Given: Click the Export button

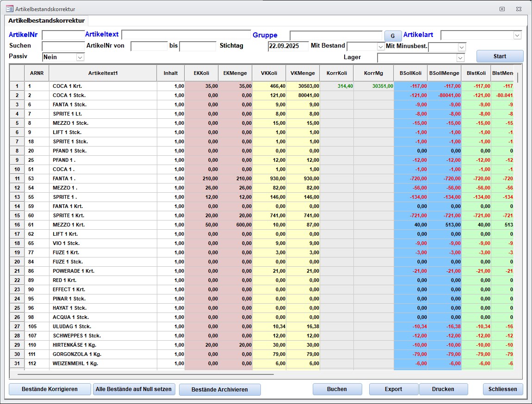Looking at the screenshot, I should (393, 389).
